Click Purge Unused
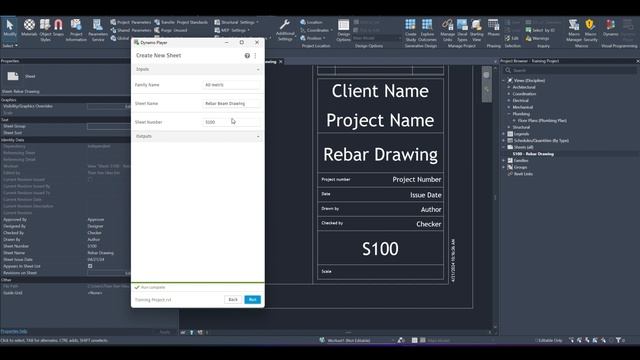The image size is (640, 360). [x=171, y=30]
